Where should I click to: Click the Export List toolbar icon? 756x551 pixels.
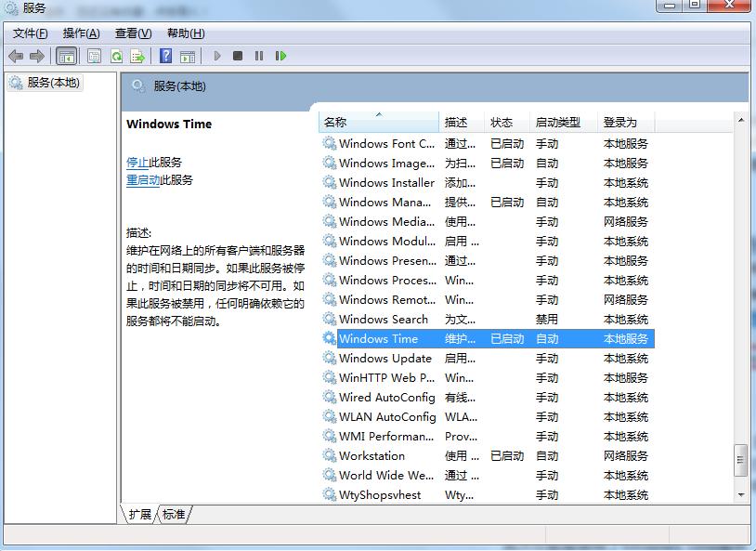tap(137, 56)
